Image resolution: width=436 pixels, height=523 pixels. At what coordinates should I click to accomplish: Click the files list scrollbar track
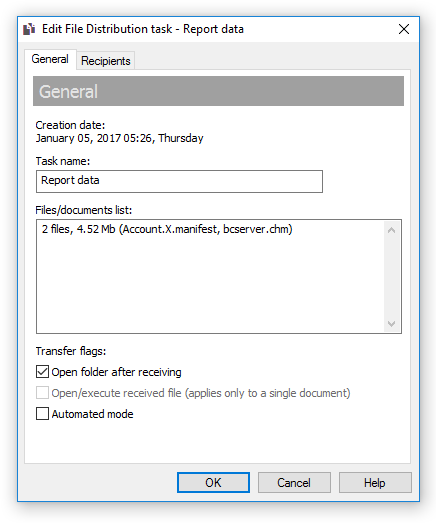click(392, 277)
